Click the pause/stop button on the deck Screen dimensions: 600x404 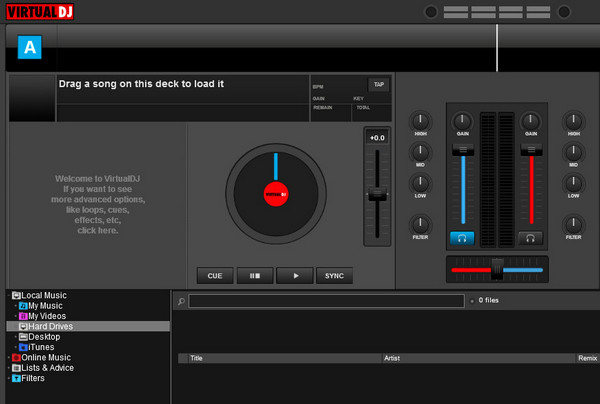[254, 275]
